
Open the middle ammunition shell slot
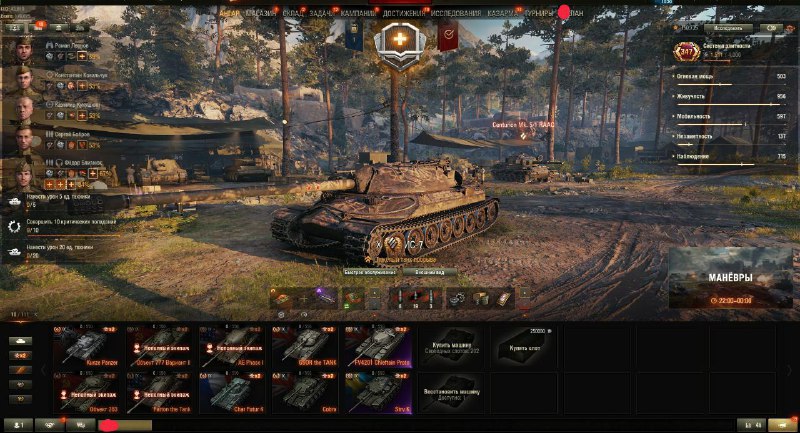(x=415, y=298)
